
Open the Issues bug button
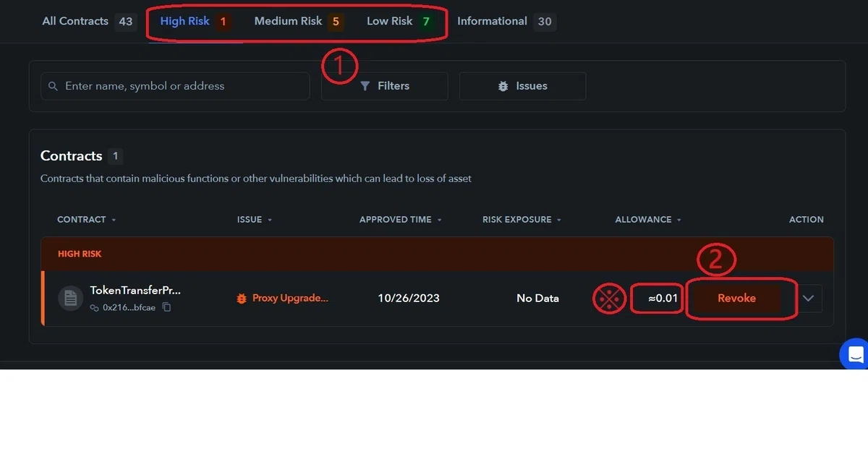point(522,86)
